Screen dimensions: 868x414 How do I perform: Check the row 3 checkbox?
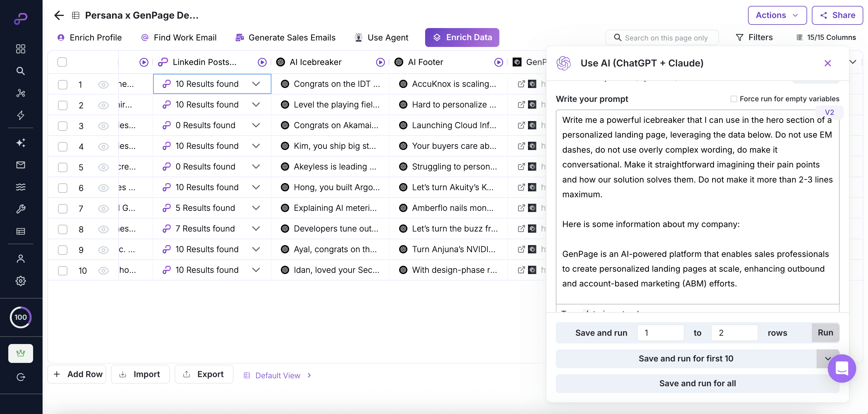point(63,126)
